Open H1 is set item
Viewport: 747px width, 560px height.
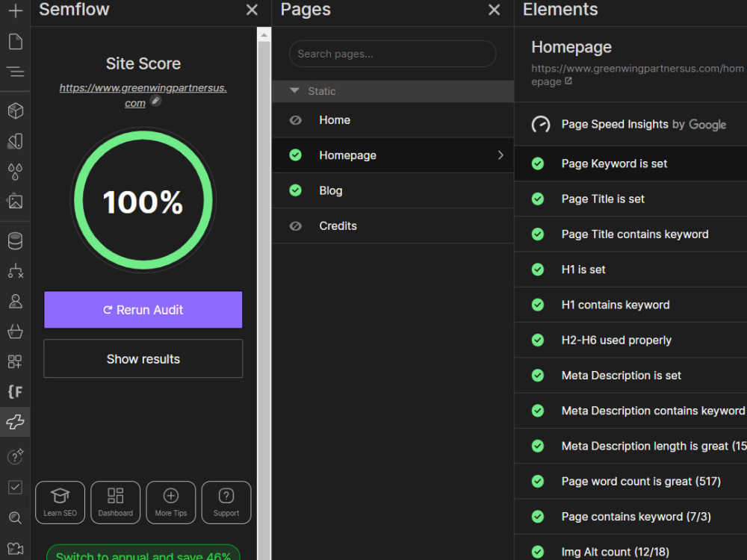coord(630,269)
